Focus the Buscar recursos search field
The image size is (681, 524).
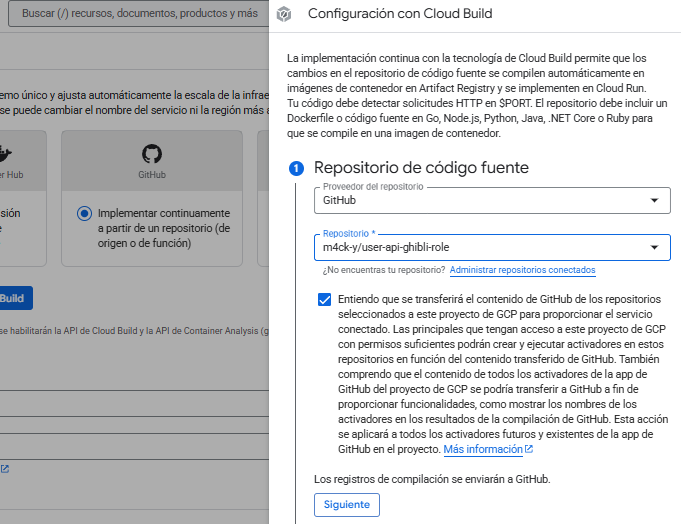[139, 13]
